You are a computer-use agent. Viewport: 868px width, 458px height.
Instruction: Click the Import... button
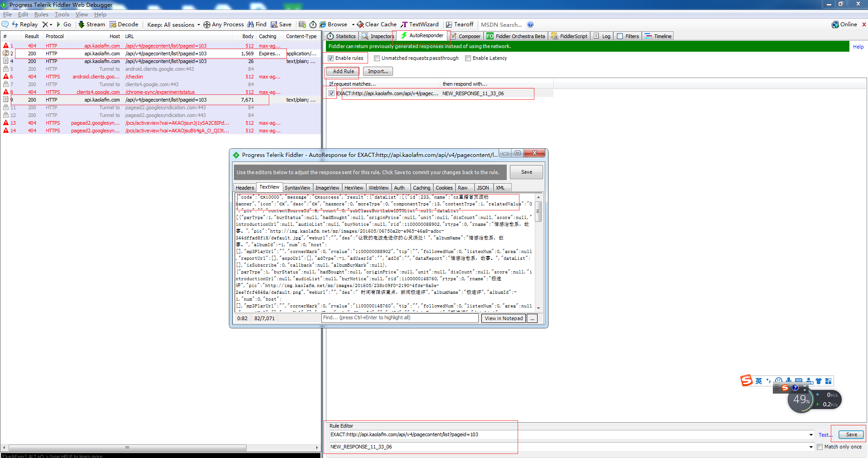pos(378,71)
